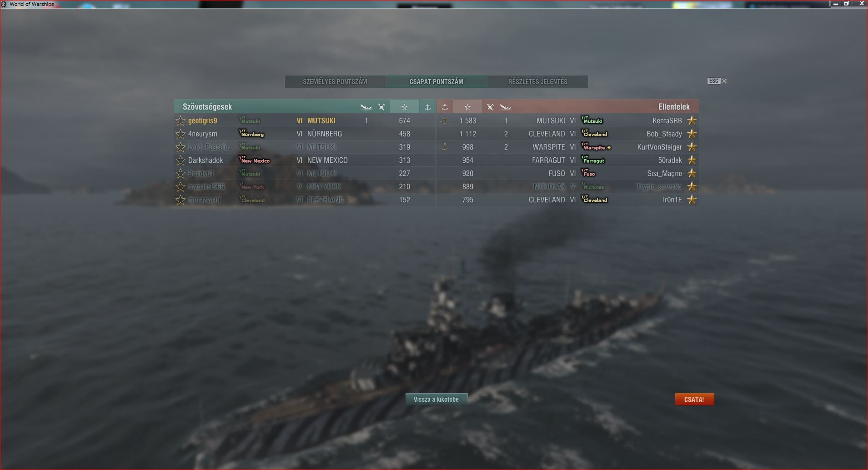Sort enemies by aircraft shot down icon
The image size is (868, 470).
point(490,107)
